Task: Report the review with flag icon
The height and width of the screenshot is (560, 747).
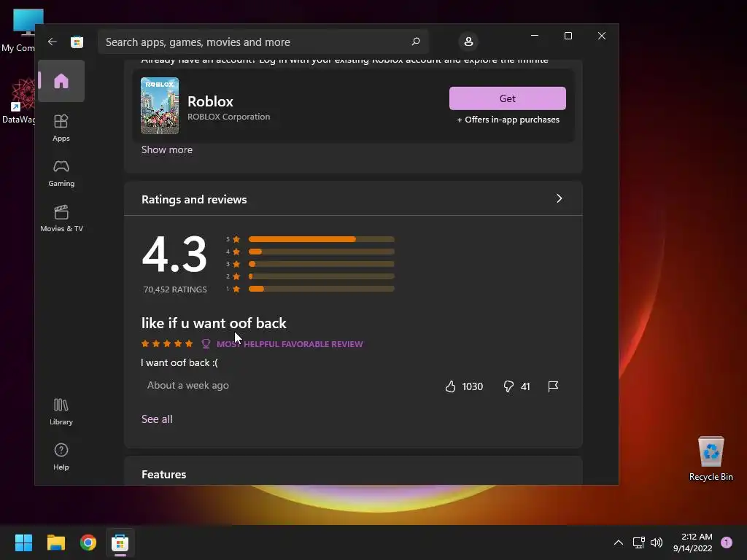Action: point(553,386)
